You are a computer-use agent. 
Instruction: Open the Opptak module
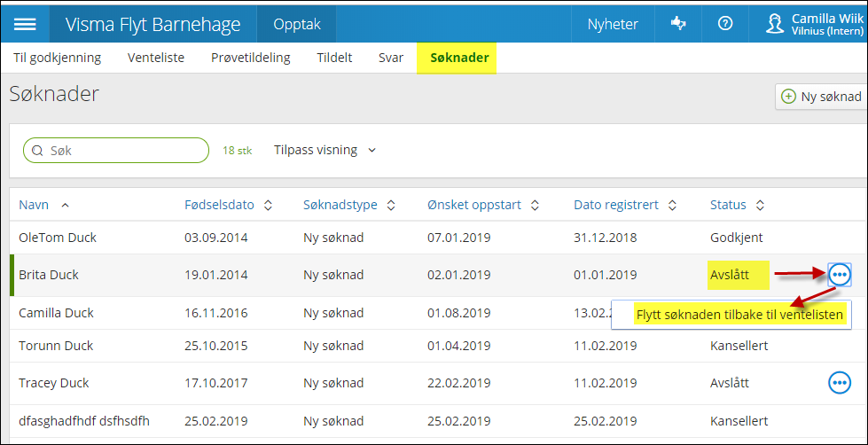point(297,24)
